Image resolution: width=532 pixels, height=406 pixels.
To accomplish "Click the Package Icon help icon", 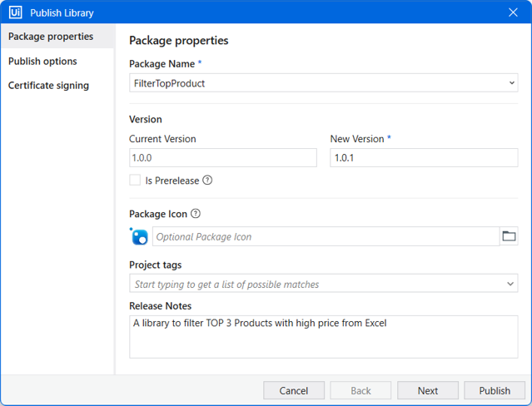I will [x=196, y=213].
